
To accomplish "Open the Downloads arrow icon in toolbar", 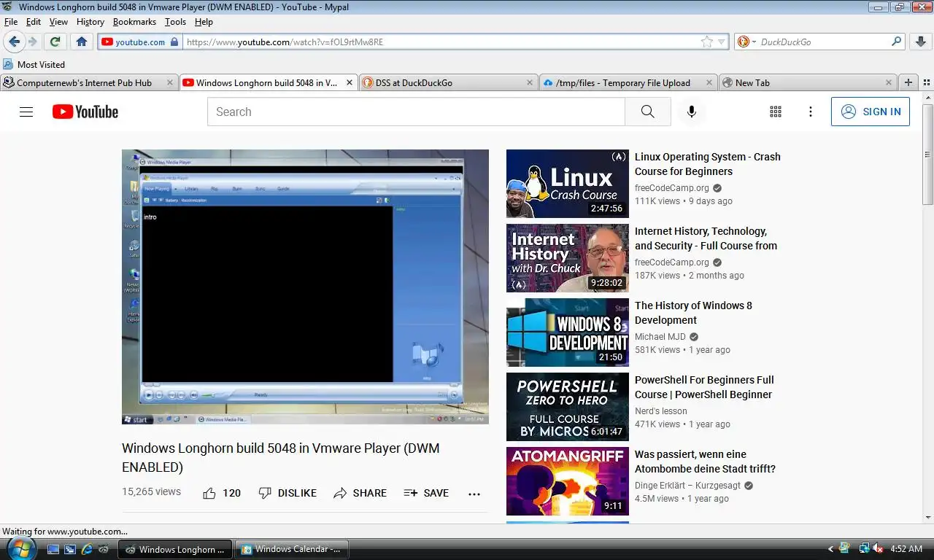I will (x=921, y=42).
